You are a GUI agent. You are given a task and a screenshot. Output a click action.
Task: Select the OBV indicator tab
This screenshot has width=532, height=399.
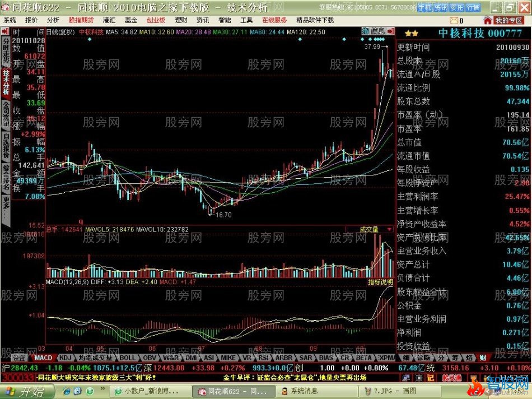[x=150, y=358]
